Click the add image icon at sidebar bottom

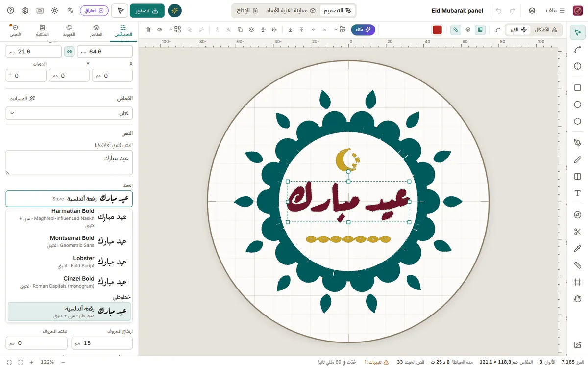coord(578,345)
